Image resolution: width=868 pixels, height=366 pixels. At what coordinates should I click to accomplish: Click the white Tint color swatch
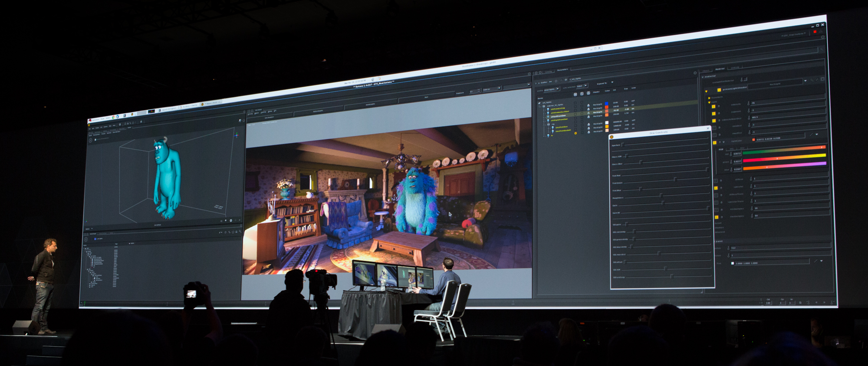pos(733,263)
